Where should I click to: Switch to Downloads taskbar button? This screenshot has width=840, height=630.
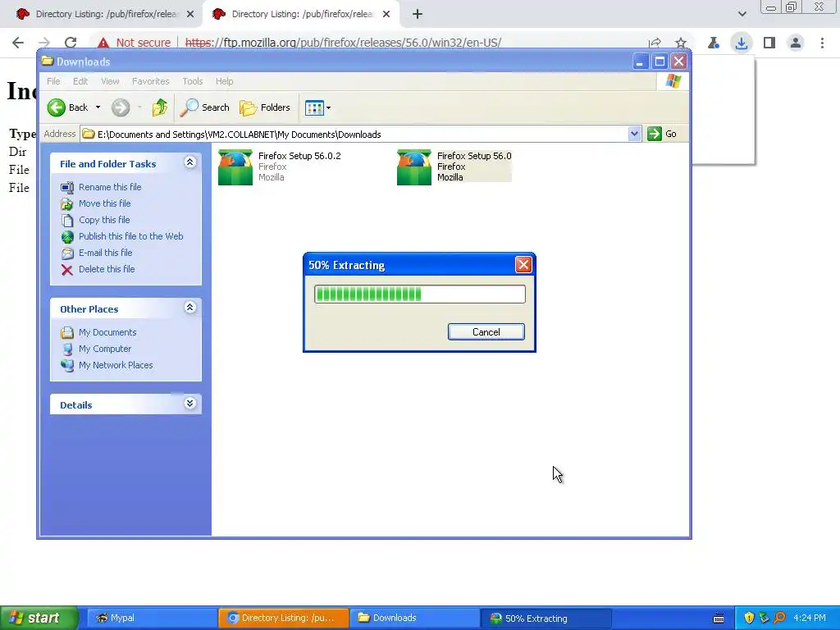tap(414, 619)
